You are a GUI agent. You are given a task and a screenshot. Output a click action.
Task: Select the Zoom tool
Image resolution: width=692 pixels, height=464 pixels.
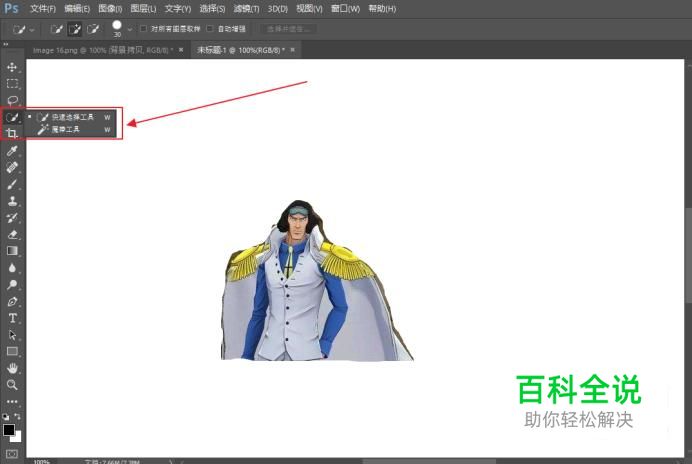[x=12, y=385]
